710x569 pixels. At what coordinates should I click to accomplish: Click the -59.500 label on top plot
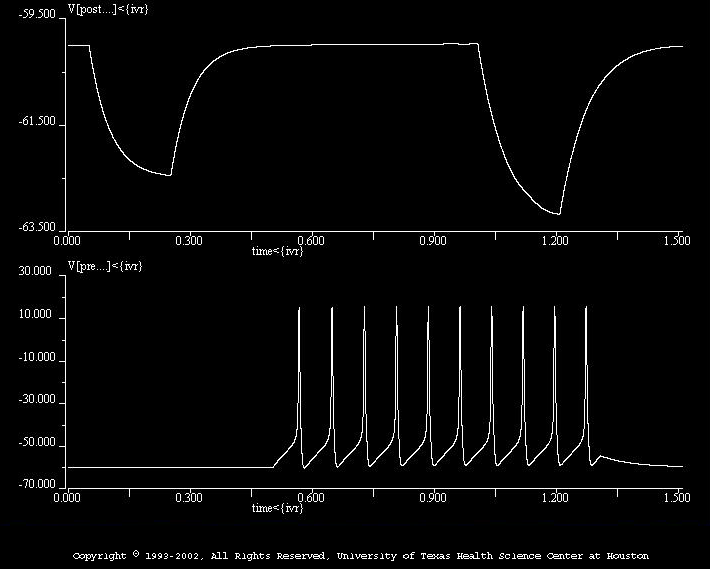(37, 16)
